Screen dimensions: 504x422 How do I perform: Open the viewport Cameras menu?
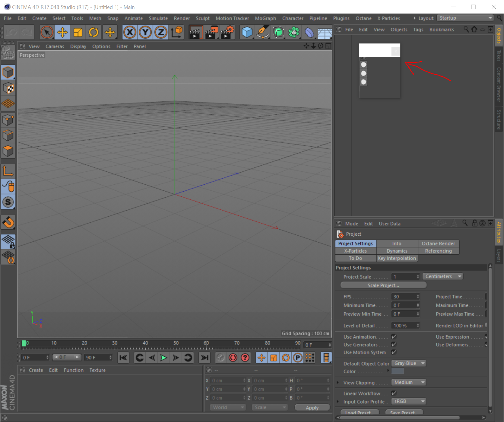tap(55, 46)
